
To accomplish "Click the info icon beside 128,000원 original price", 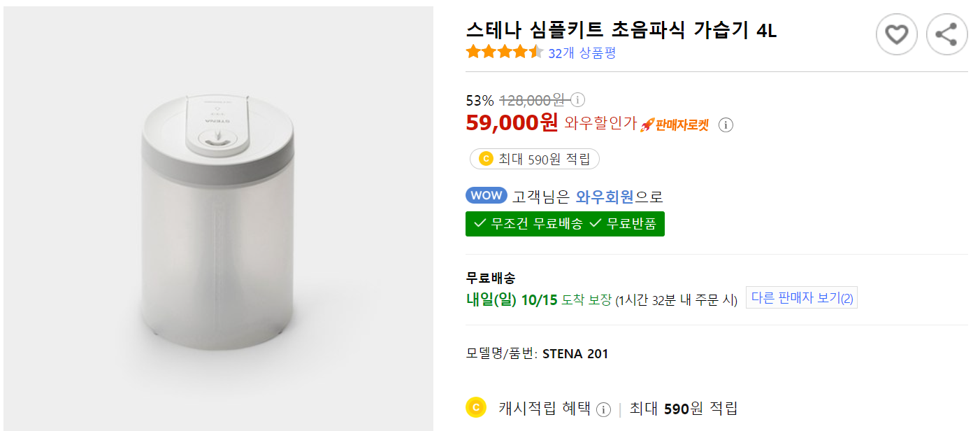I will [x=577, y=100].
